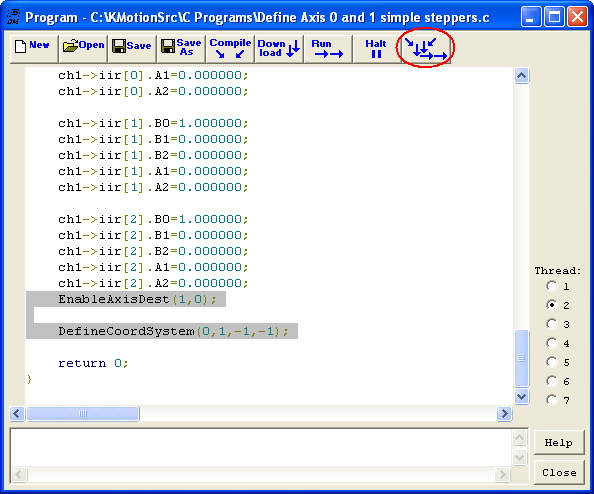Save the current program
Screen dimensions: 594x494
pos(132,48)
